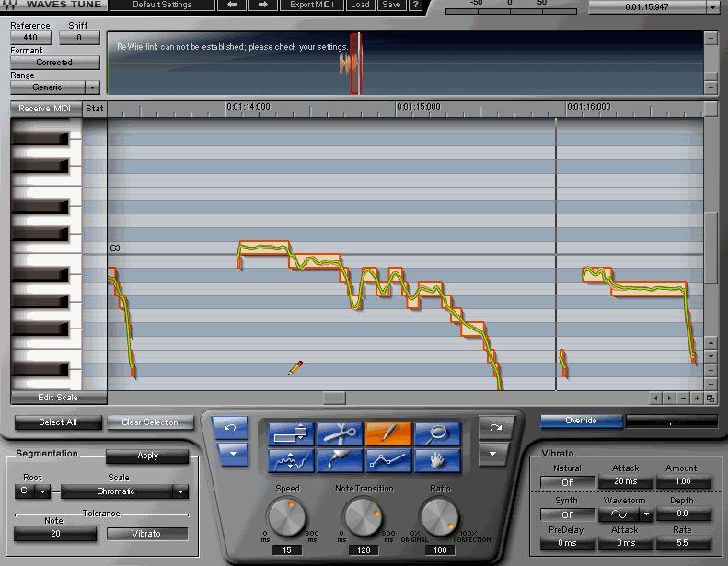Viewport: 728px width, 566px height.
Task: Click the Vibrato Rate 5.5 field
Action: pyautogui.click(x=683, y=543)
